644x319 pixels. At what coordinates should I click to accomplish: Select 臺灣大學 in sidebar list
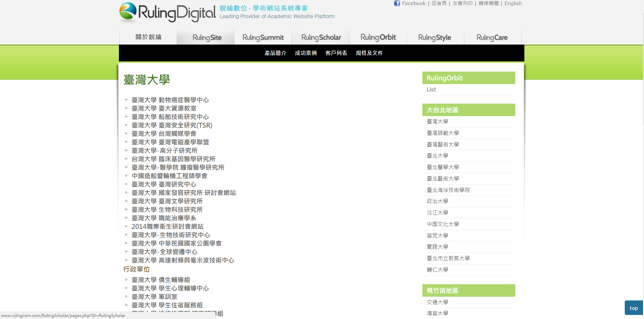pos(437,122)
